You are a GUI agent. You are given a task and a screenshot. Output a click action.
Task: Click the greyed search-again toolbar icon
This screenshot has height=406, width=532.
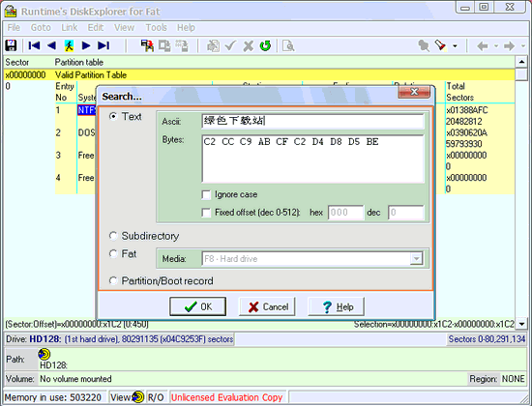point(424,45)
